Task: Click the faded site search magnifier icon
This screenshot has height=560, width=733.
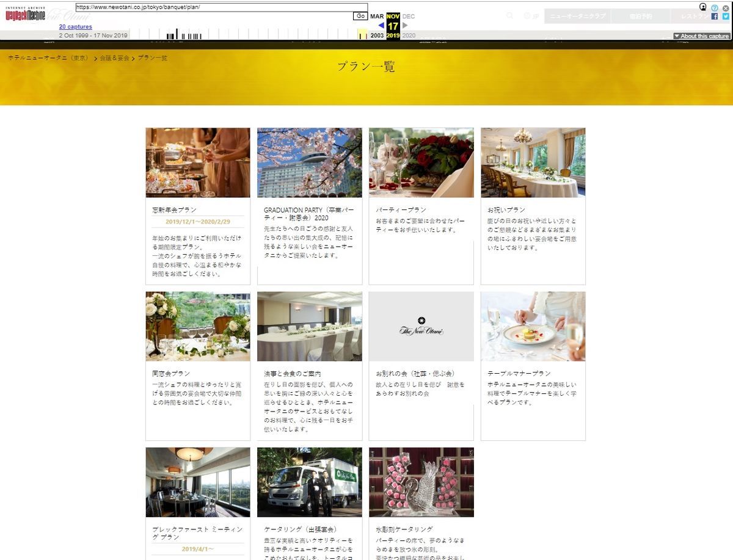Action: (x=510, y=16)
